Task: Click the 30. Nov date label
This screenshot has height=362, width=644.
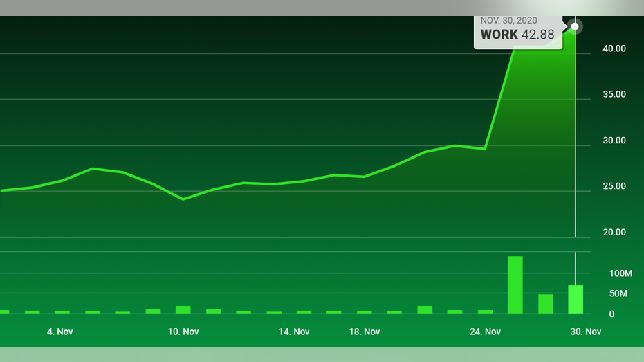Action: [586, 332]
